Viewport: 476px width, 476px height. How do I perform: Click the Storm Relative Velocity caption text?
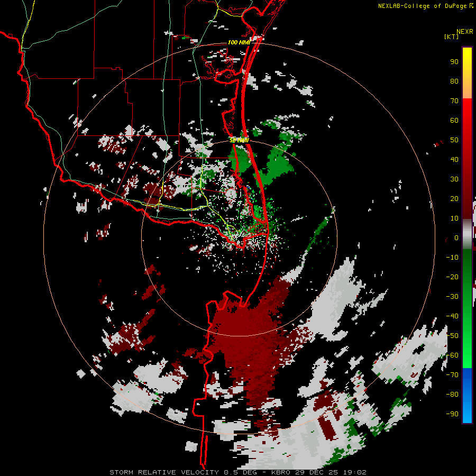(237, 472)
